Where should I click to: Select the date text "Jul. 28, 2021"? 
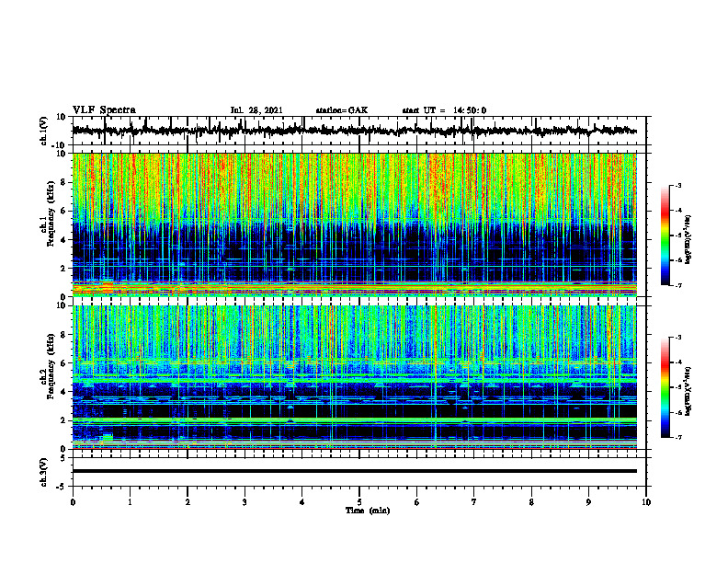(x=256, y=110)
